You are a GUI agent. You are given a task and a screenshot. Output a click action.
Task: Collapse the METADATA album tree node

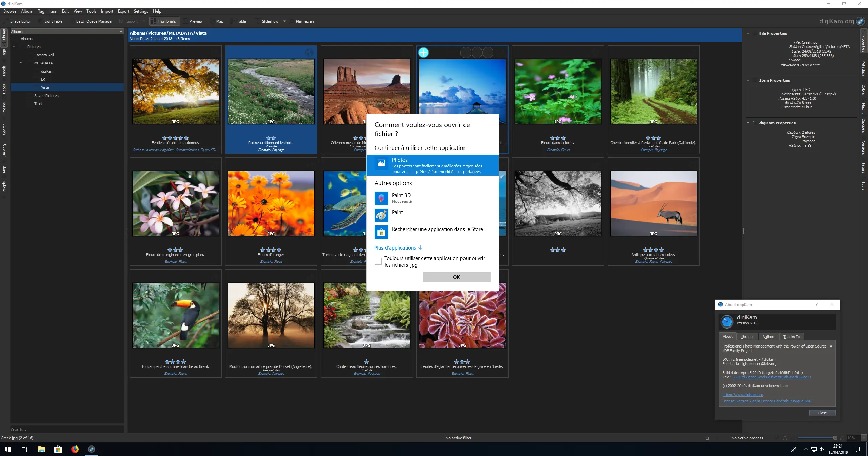(x=21, y=63)
